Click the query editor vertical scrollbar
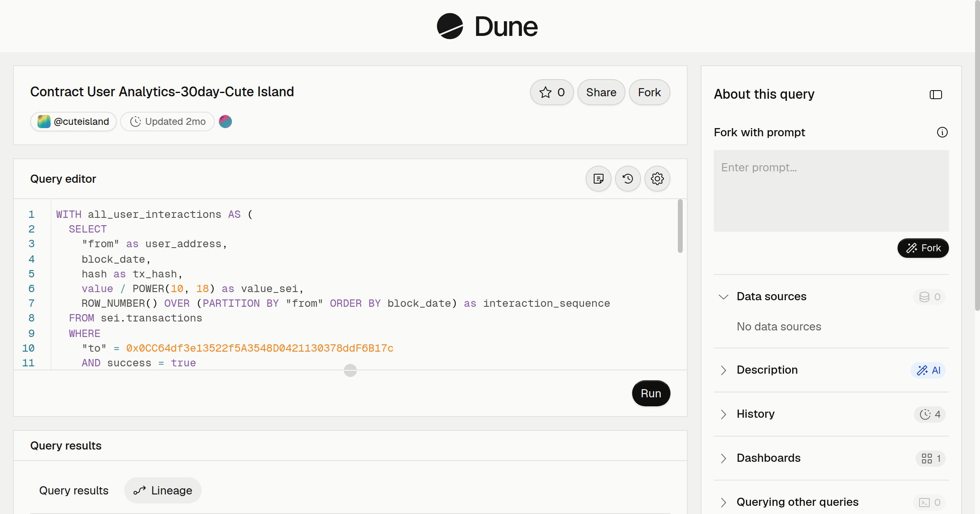Screen dimensions: 980x514 (x=680, y=226)
